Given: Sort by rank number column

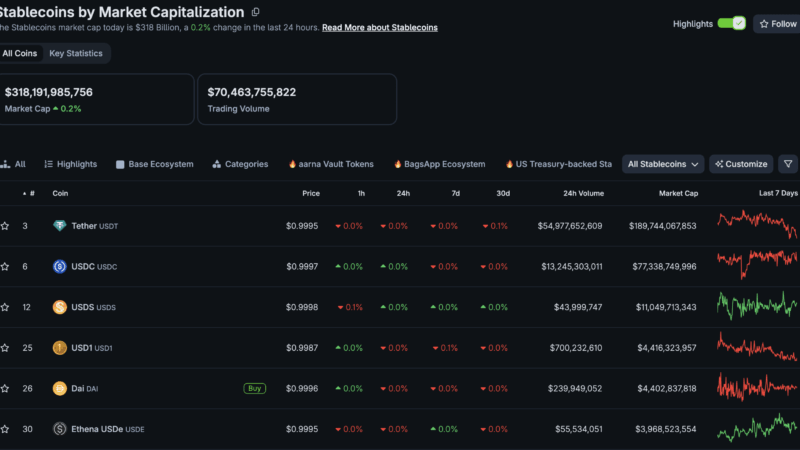Looking at the screenshot, I should 29,193.
